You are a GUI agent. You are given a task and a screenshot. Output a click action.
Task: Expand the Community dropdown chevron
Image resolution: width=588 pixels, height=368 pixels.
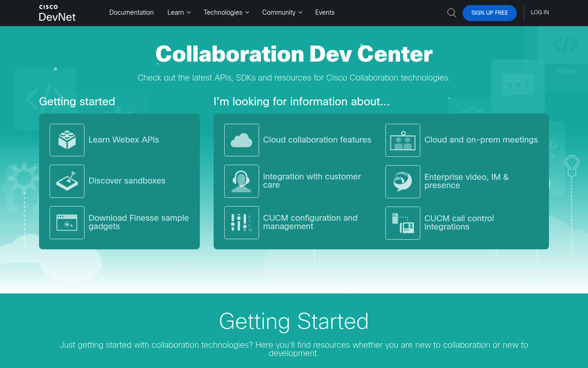[300, 12]
